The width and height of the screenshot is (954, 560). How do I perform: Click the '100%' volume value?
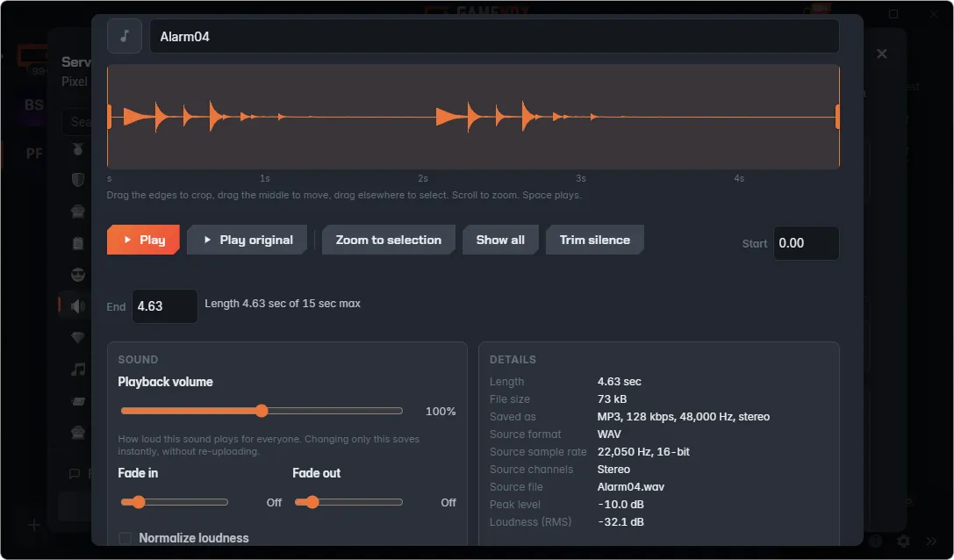click(441, 412)
